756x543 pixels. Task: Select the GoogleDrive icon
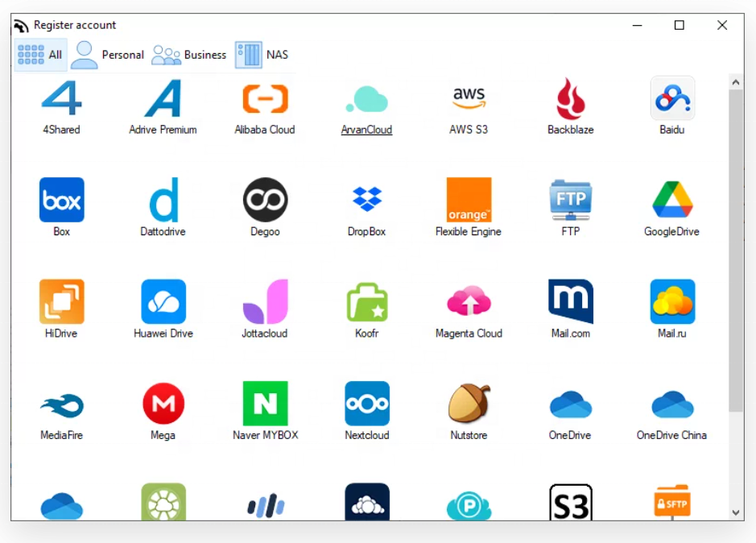coord(671,200)
